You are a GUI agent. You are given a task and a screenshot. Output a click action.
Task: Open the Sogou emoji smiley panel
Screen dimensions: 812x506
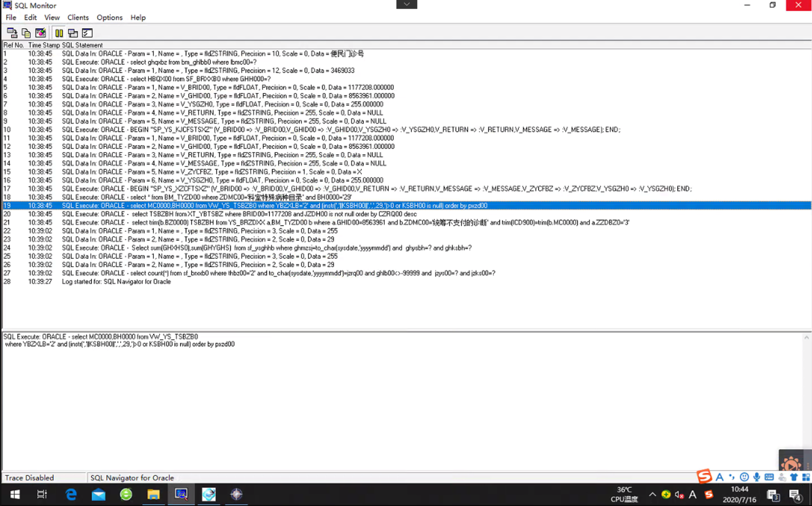coord(744,477)
